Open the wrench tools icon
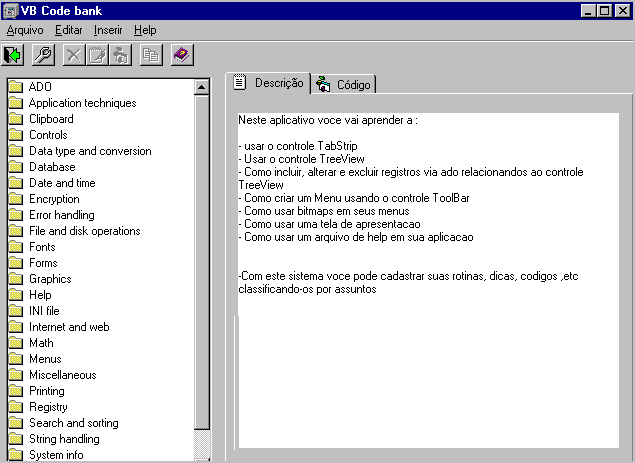 (43, 55)
